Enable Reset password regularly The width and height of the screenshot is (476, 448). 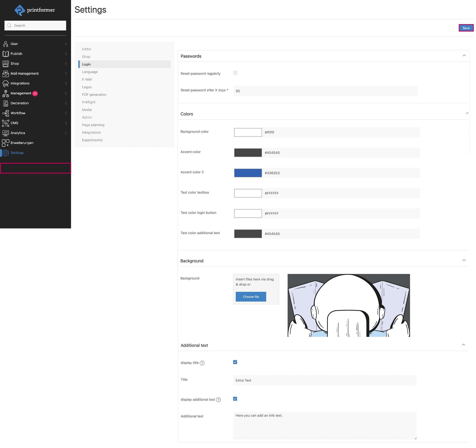[x=235, y=73]
